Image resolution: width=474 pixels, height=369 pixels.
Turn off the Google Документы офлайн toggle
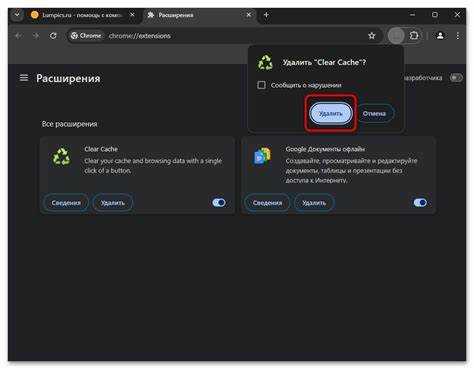pyautogui.click(x=420, y=202)
